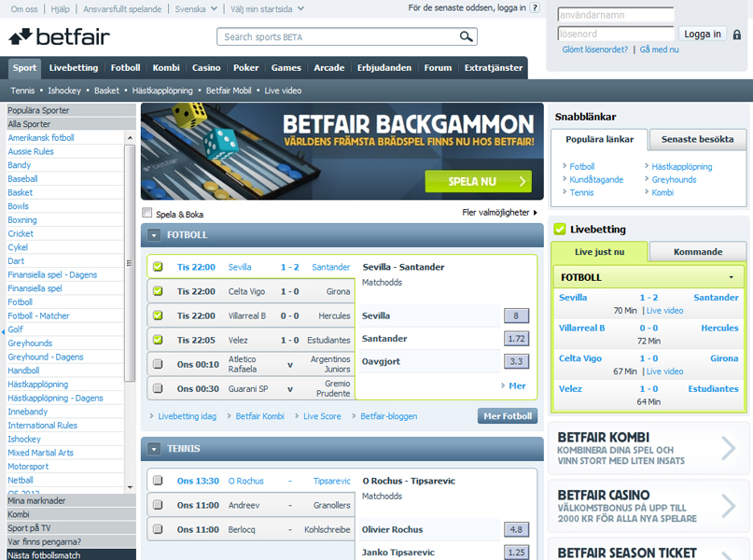Click arrow on Betfair Kombi promo
753x560 pixels.
point(729,449)
